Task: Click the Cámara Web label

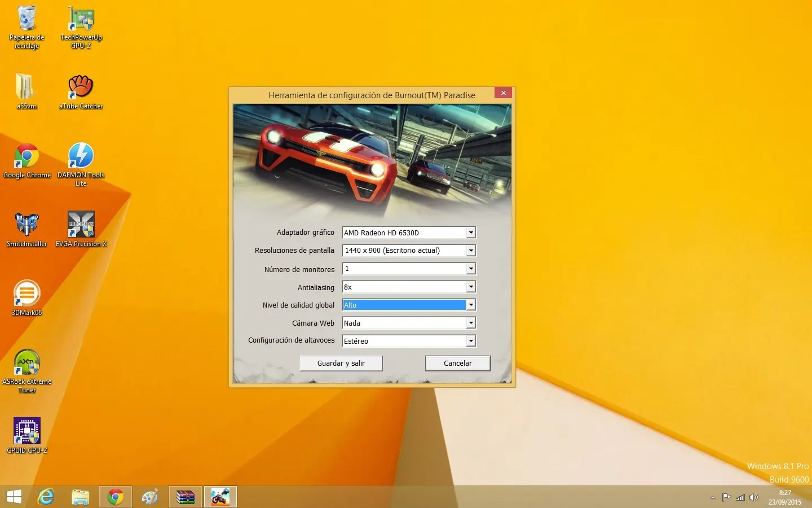Action: [x=313, y=323]
